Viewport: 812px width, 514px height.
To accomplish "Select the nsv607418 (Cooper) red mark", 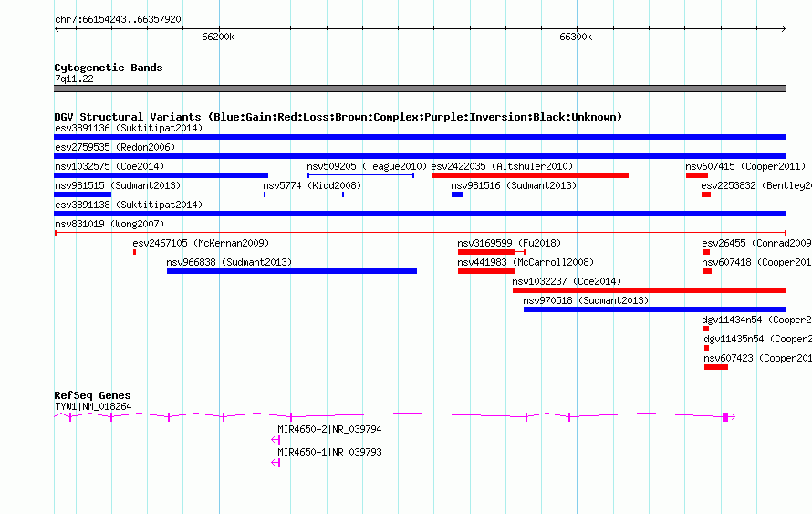I will pos(707,271).
